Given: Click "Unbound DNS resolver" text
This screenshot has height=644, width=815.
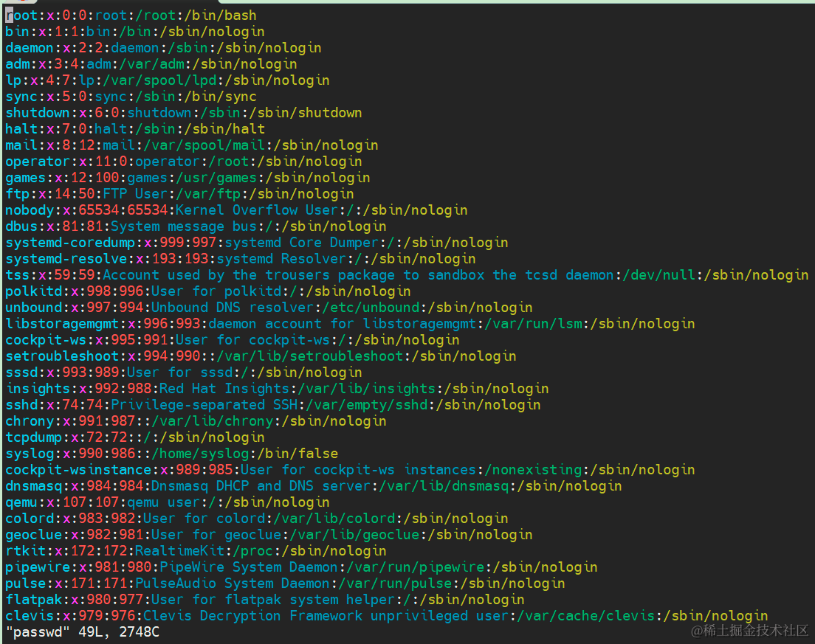Looking at the screenshot, I should click(233, 308).
